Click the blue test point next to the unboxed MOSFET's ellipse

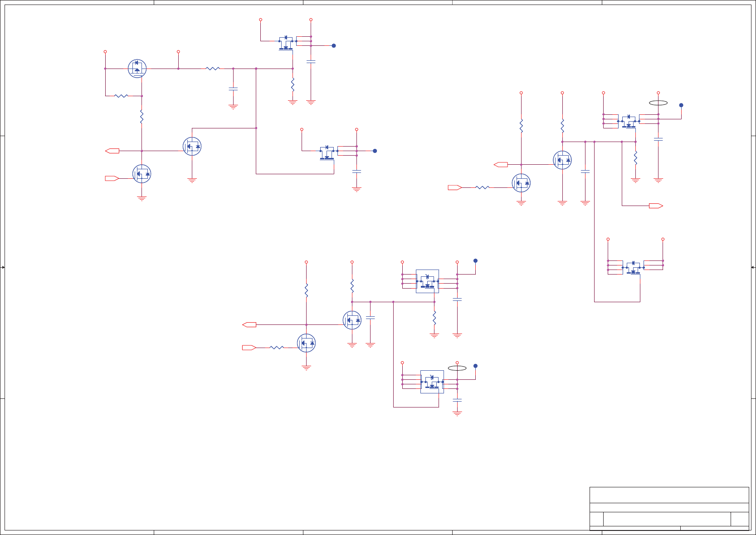pyautogui.click(x=681, y=105)
